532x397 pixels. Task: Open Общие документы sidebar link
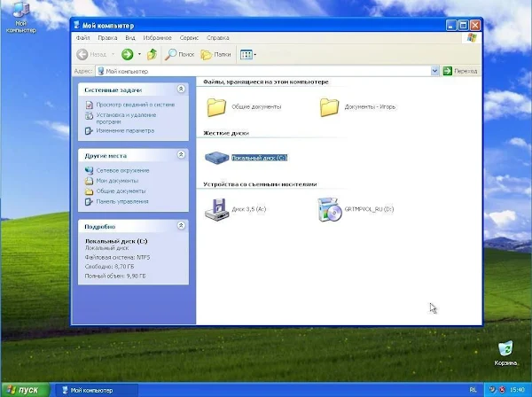pyautogui.click(x=121, y=191)
